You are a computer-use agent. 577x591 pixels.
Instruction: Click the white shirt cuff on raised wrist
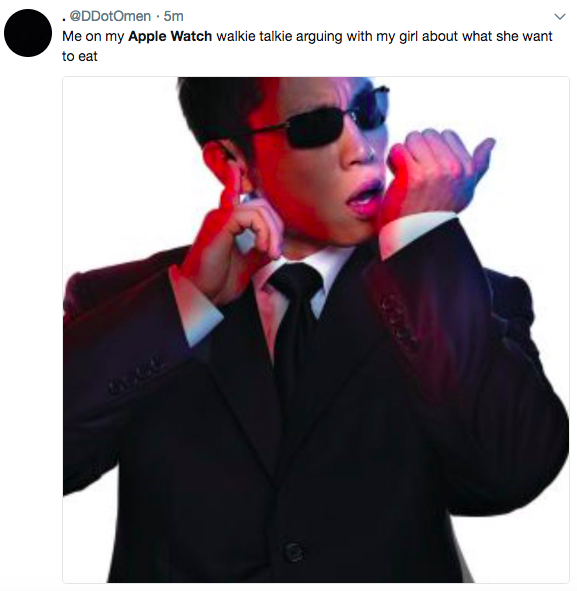click(416, 232)
